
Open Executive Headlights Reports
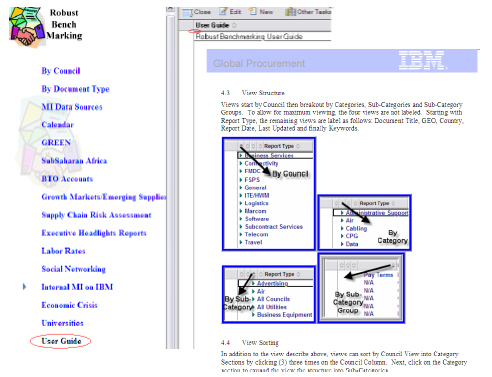click(94, 233)
